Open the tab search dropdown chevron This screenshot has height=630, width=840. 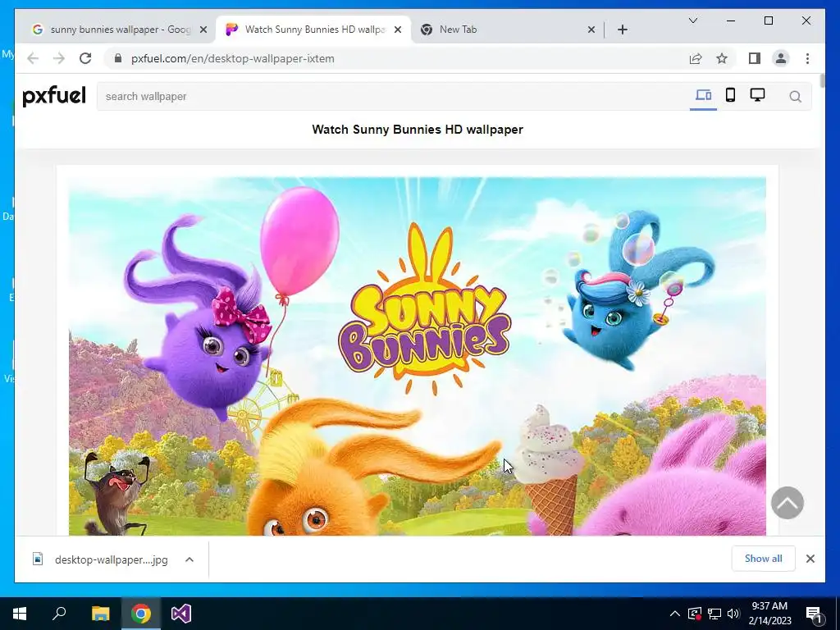692,21
